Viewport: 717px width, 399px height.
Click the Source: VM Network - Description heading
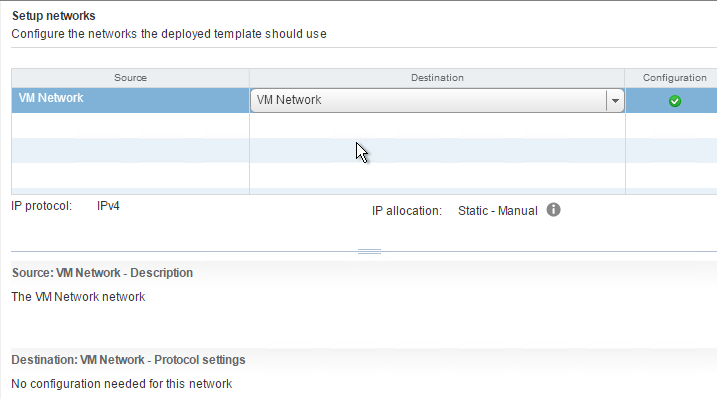point(102,273)
